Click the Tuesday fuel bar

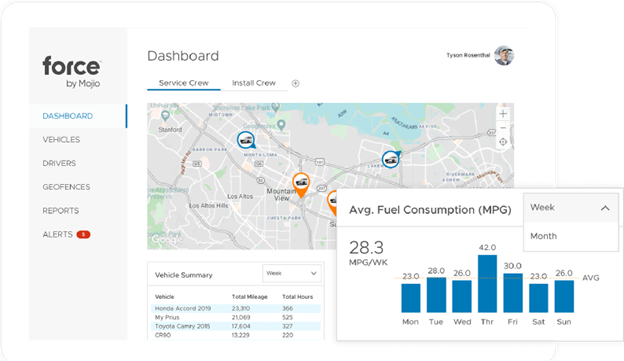[x=436, y=295]
